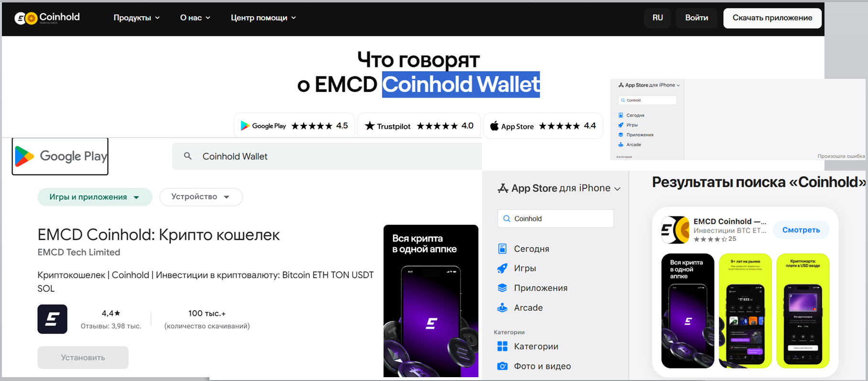This screenshot has height=381, width=868.
Task: Open the Trustpilot 4.0 rating badge
Action: coord(419,126)
